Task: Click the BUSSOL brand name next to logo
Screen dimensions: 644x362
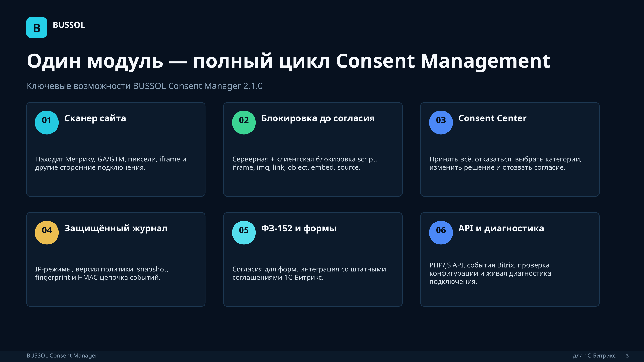Action: click(x=69, y=25)
